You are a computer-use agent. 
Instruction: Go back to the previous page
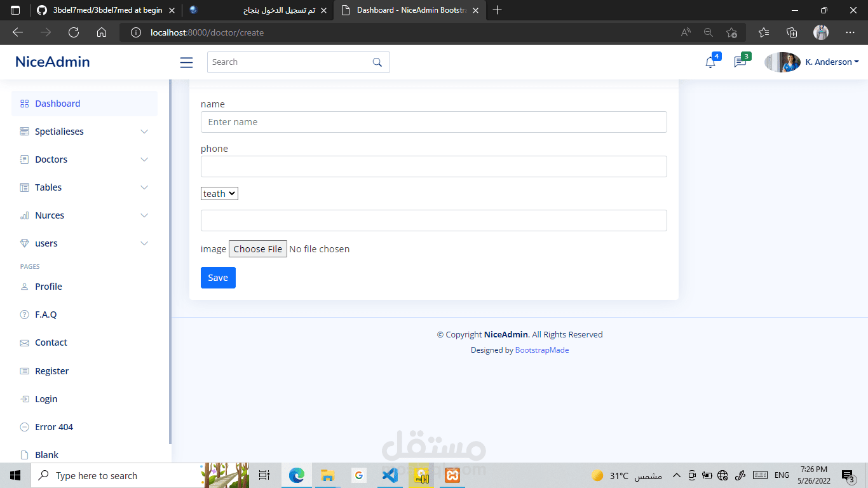pos(18,32)
